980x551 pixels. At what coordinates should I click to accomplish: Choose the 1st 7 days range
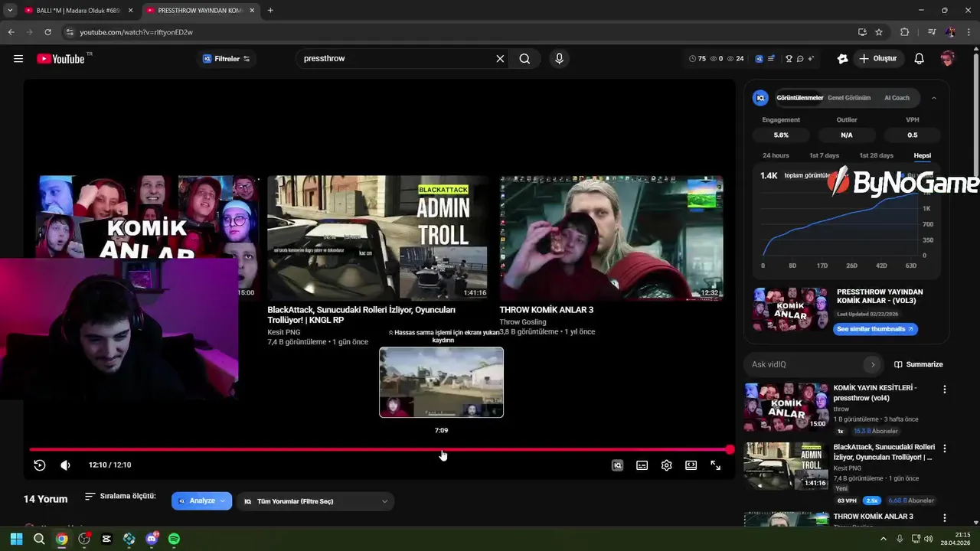click(x=824, y=155)
